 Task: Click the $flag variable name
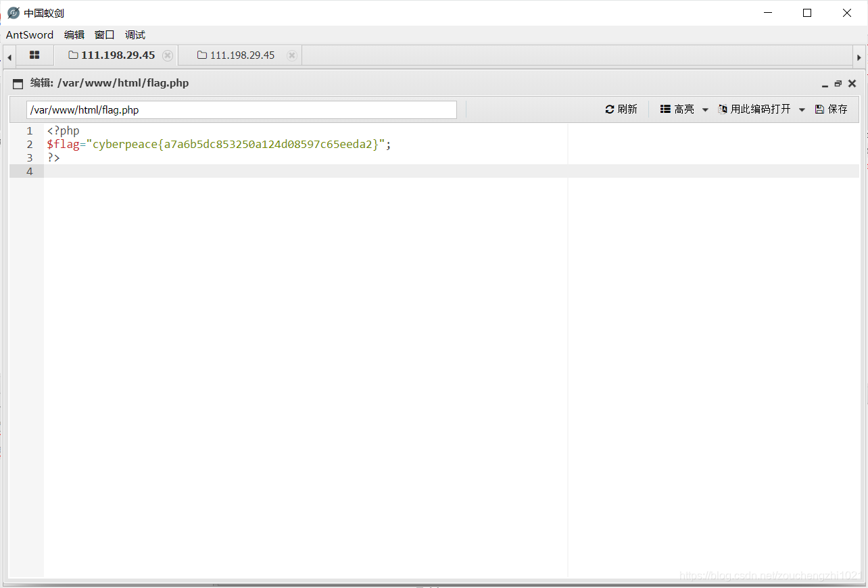point(63,145)
